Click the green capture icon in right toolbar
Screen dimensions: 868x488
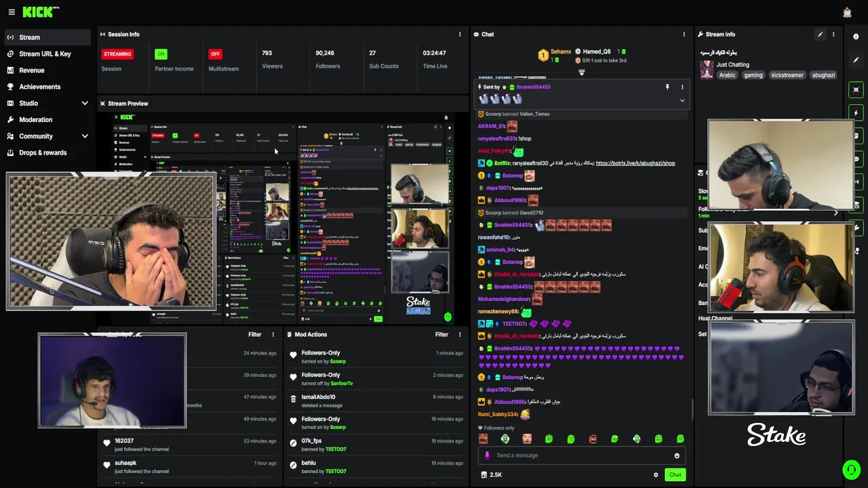click(856, 89)
